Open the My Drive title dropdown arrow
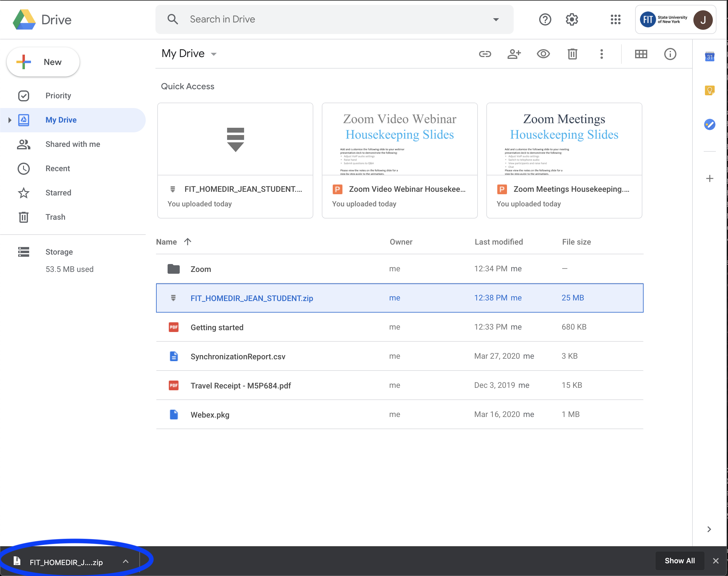 (213, 54)
